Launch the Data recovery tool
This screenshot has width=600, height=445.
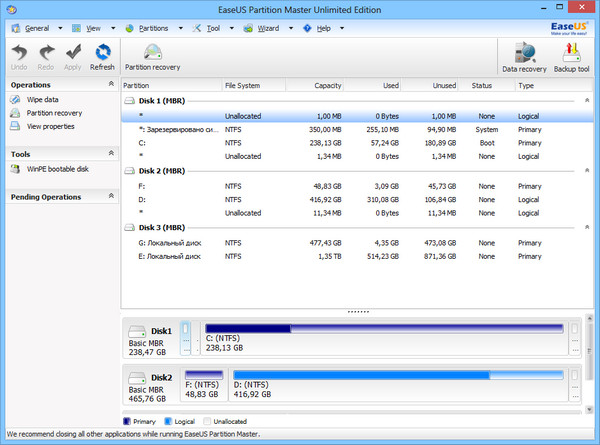(x=524, y=57)
